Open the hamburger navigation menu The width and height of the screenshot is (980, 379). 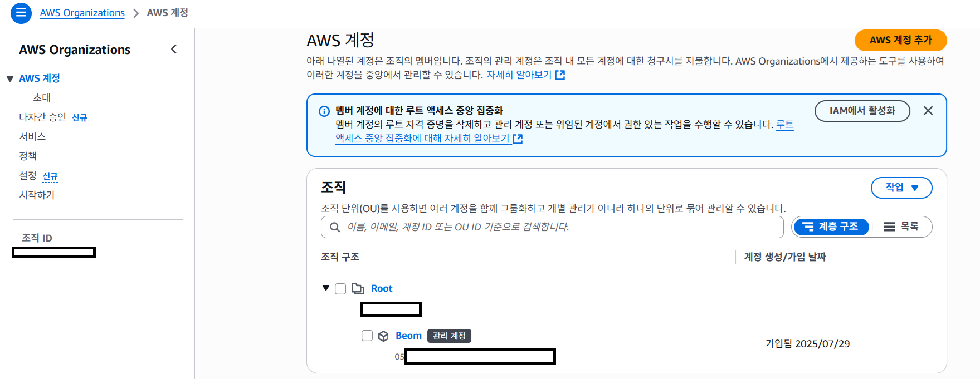pyautogui.click(x=21, y=13)
